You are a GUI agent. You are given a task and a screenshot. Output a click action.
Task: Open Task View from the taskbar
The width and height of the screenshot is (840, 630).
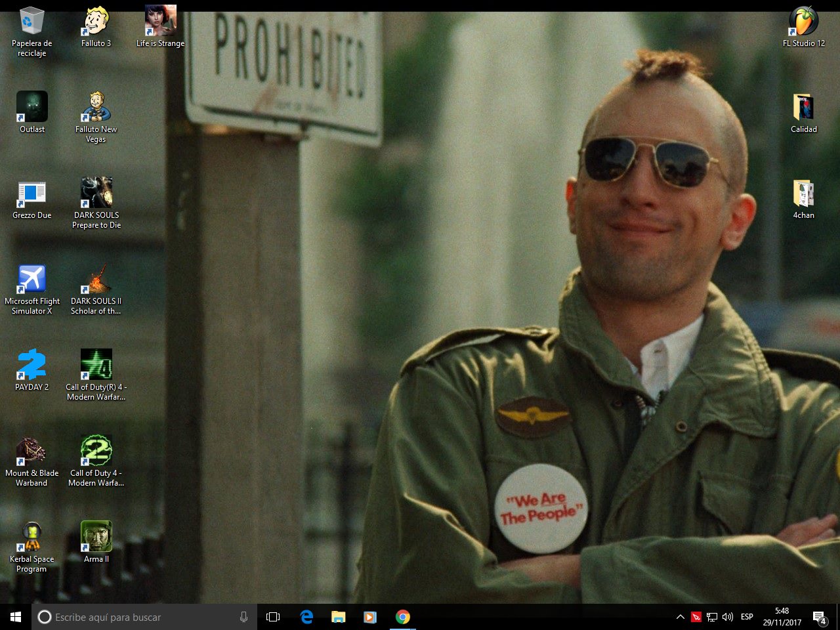273,617
